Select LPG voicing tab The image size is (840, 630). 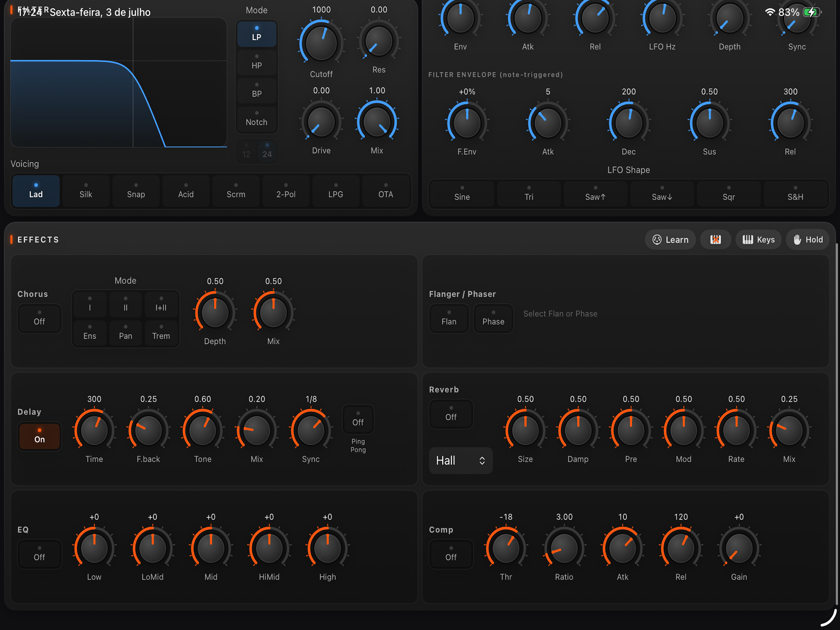pos(336,191)
